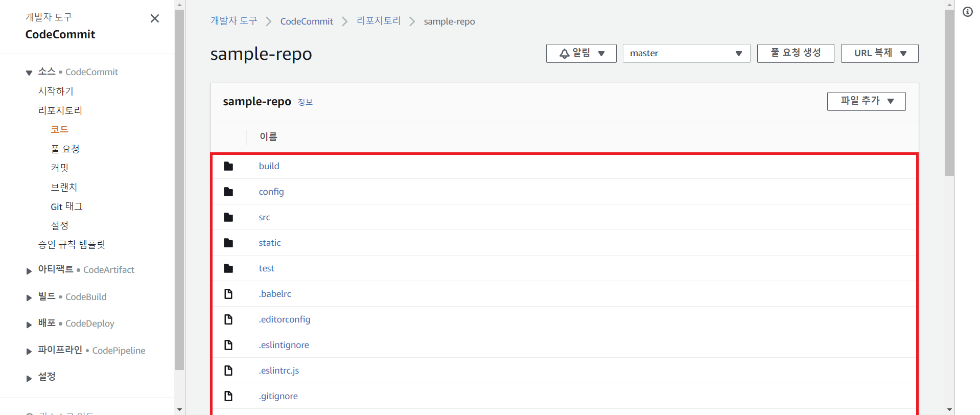This screenshot has height=415, width=980.
Task: Expand the 파이프라인 CodePipeline section
Action: pos(29,351)
